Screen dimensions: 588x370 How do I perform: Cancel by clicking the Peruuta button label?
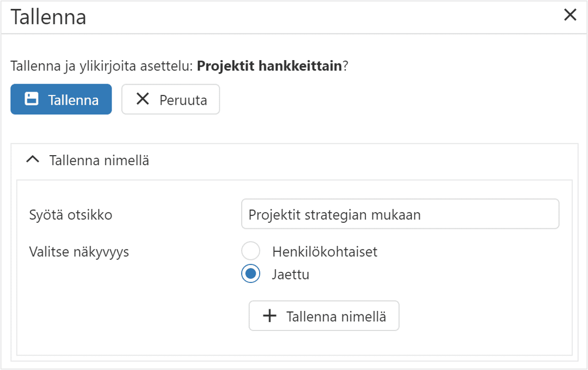tap(183, 100)
